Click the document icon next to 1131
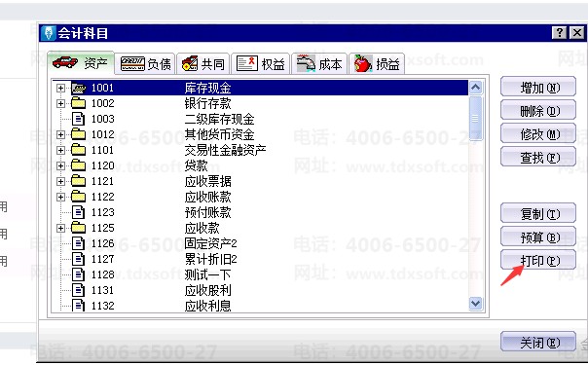Screen dimensions: 588x365 78,290
